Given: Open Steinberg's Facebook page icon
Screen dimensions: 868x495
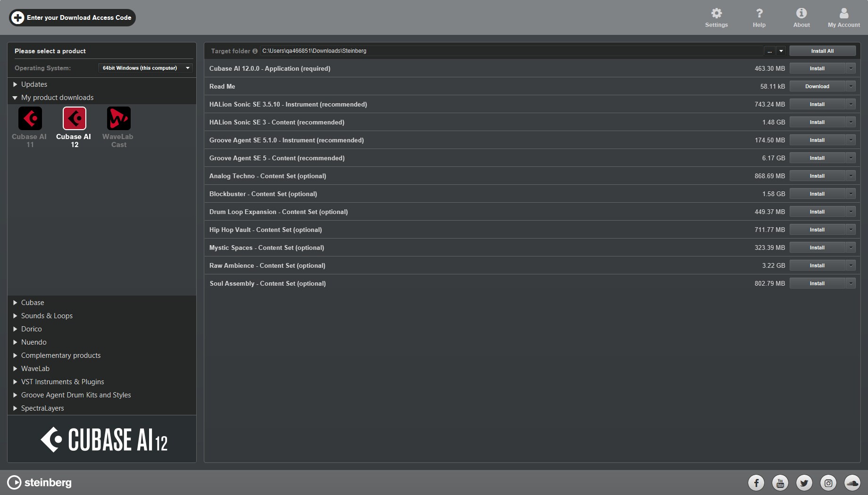Looking at the screenshot, I should 756,482.
